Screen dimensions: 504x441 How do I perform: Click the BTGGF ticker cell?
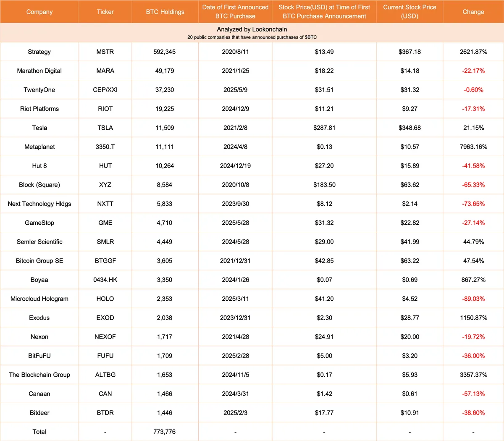tap(105, 261)
